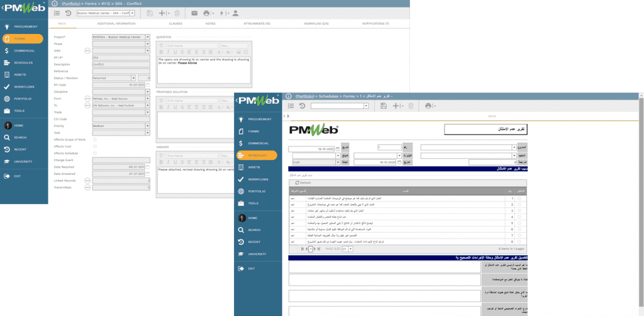Screen dimensions: 644x316
Task: Click the user profile icon in RFI toolbar
Action: pyautogui.click(x=235, y=13)
